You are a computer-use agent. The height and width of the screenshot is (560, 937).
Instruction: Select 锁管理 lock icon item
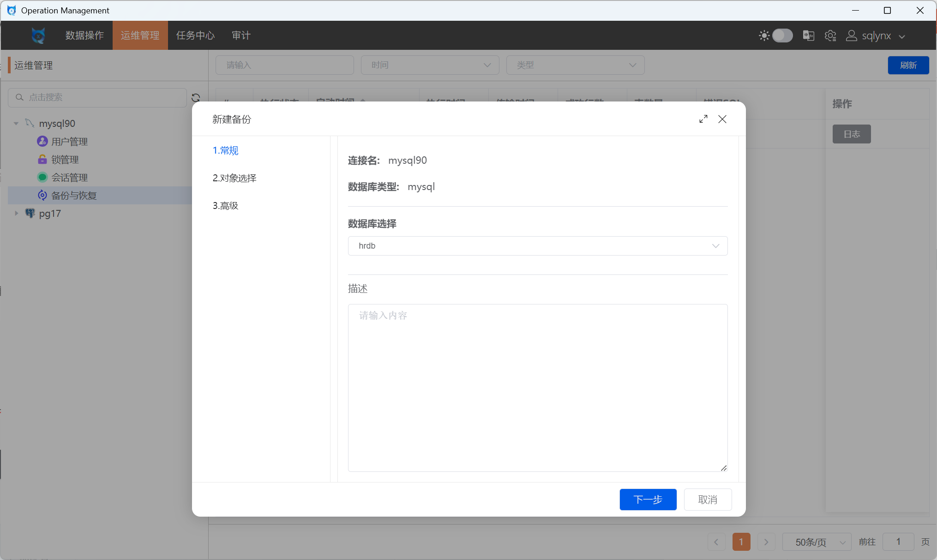point(65,160)
